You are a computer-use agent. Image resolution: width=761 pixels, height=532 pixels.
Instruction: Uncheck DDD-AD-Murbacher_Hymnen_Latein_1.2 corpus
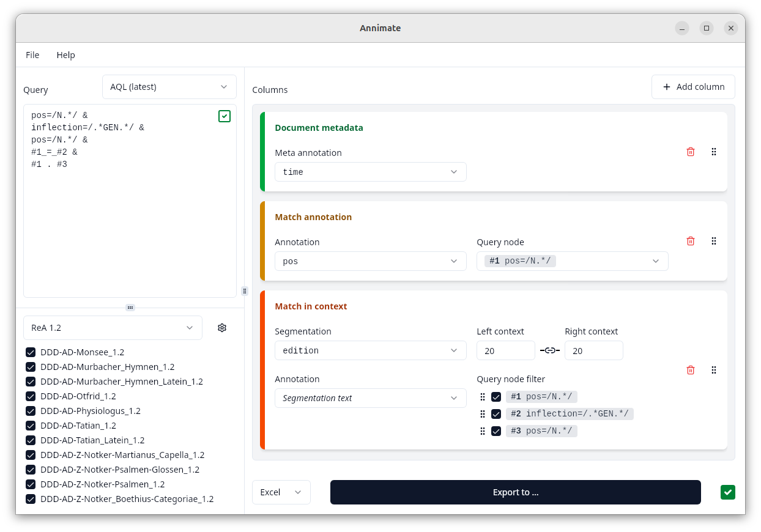coord(31,382)
